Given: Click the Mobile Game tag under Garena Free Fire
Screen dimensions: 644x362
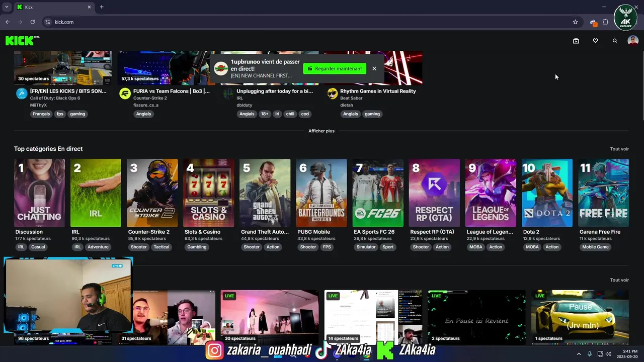Looking at the screenshot, I should point(596,247).
